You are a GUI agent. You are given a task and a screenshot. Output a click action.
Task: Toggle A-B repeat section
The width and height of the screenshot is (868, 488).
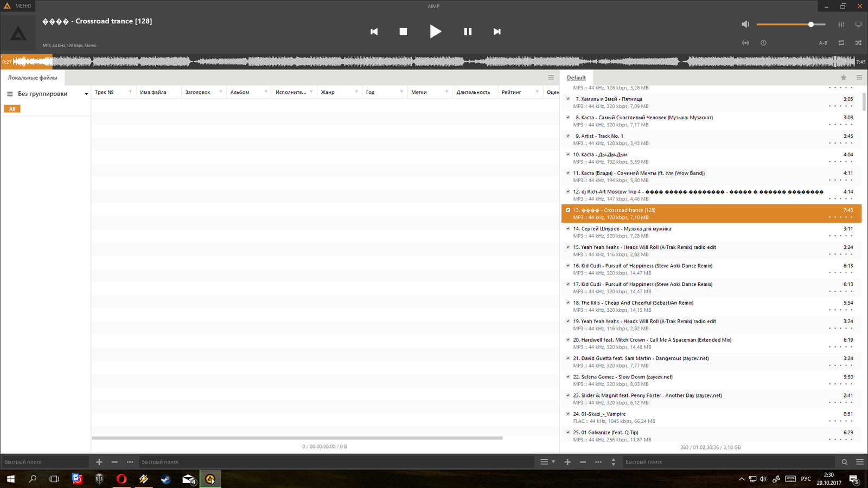823,43
